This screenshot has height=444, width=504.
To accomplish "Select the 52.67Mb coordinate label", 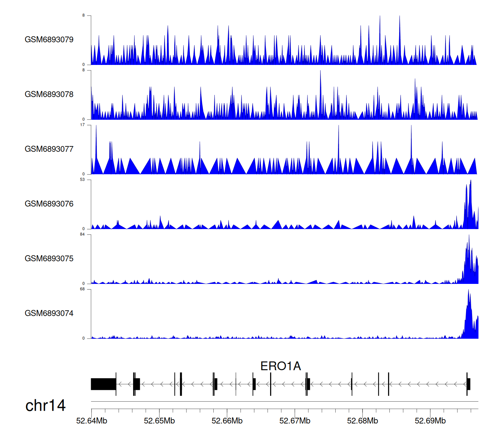I will (x=295, y=421).
